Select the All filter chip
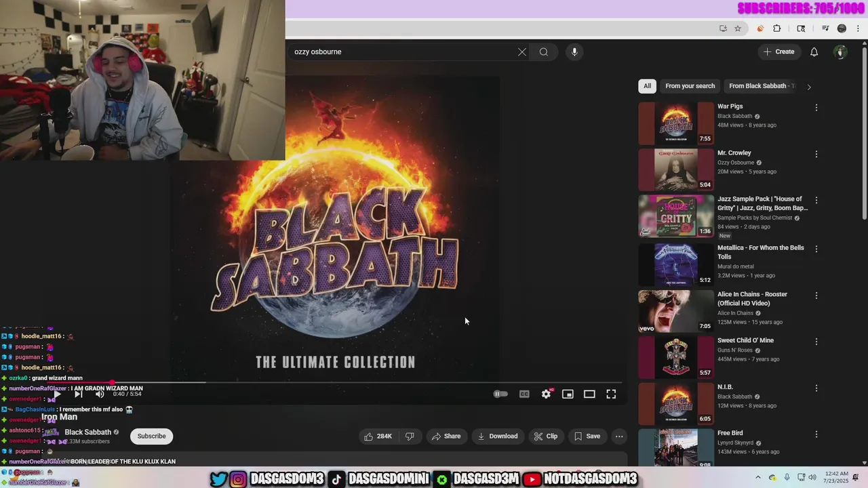Viewport: 868px width, 488px height. (x=647, y=86)
